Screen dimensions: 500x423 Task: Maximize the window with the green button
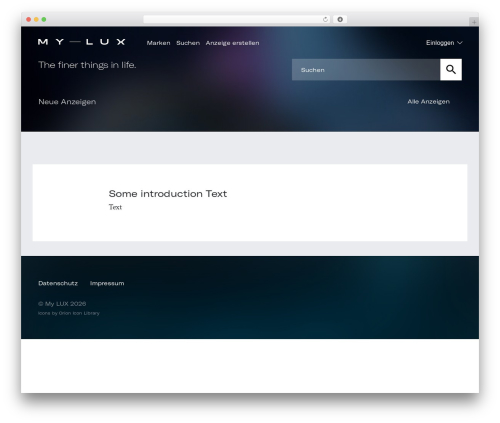click(44, 19)
